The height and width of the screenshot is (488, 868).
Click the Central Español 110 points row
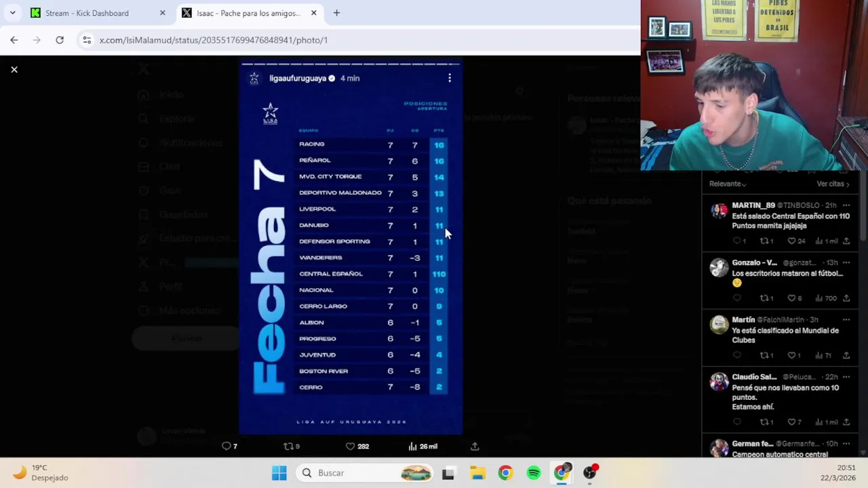point(372,274)
